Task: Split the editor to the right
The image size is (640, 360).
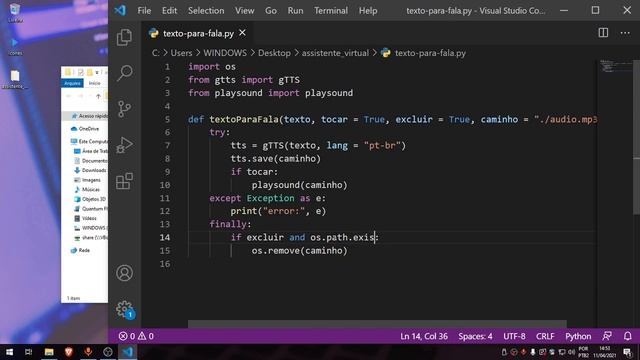Action: point(603,33)
